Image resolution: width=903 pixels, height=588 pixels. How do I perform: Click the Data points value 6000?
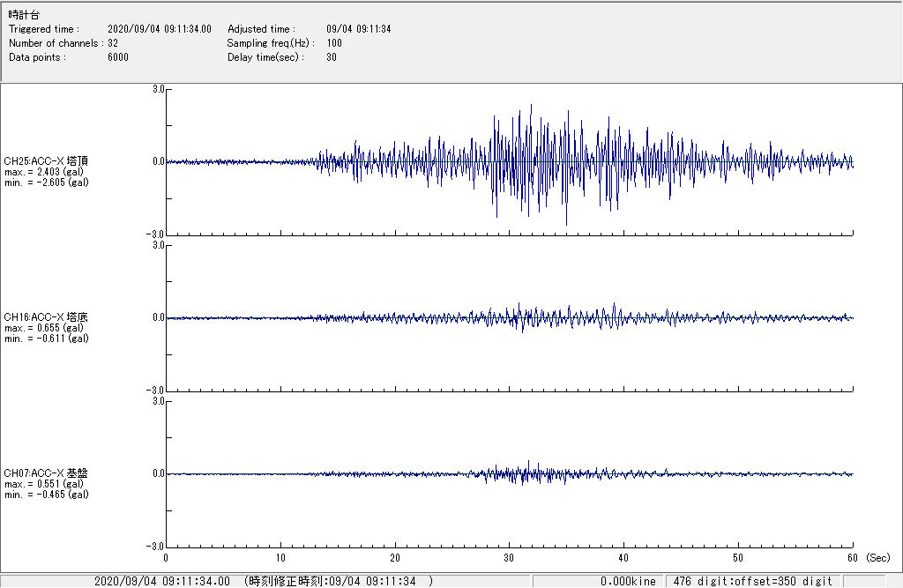(117, 57)
